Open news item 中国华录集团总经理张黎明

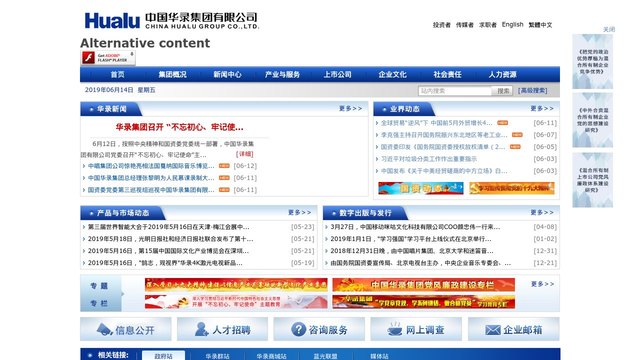pos(151,178)
